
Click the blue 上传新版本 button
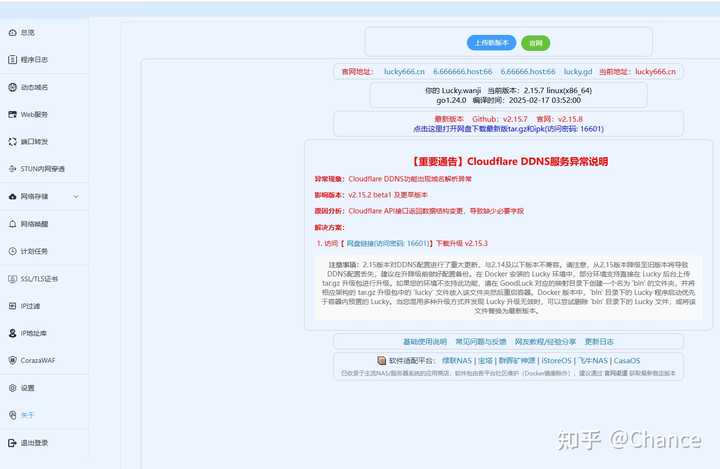point(491,43)
